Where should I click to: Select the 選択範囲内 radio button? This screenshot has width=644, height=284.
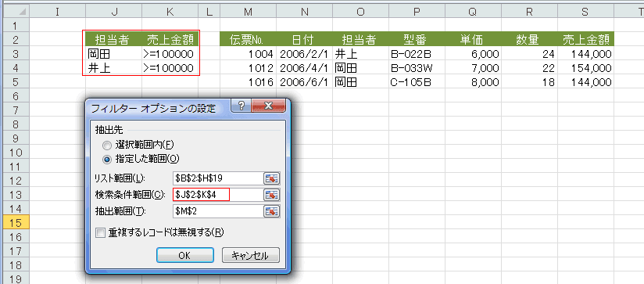pos(106,145)
